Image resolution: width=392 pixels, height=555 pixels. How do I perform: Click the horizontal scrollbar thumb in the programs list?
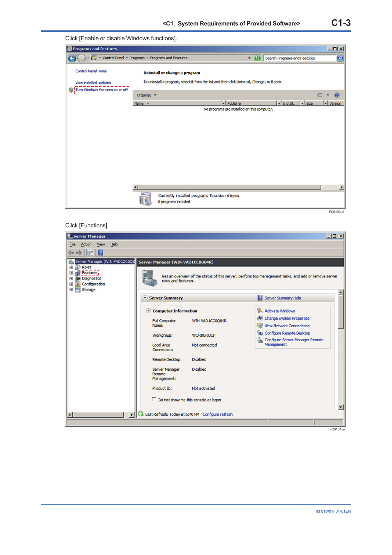tap(229, 187)
